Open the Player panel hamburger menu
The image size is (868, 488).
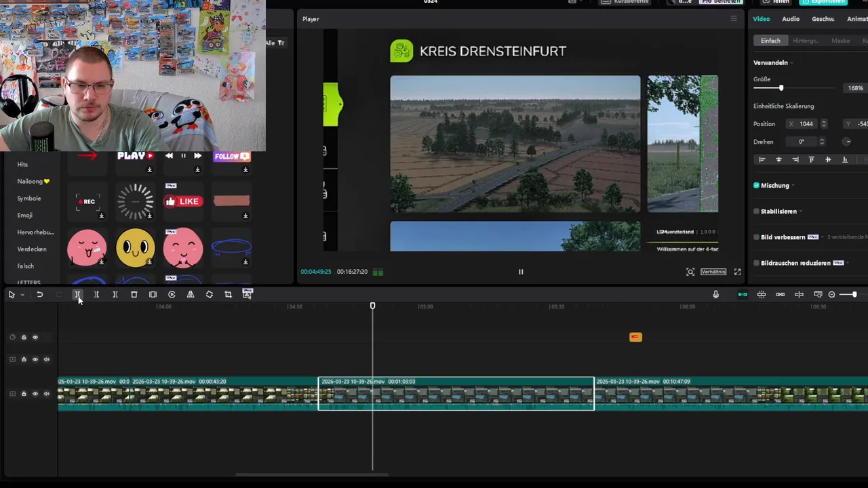click(733, 19)
